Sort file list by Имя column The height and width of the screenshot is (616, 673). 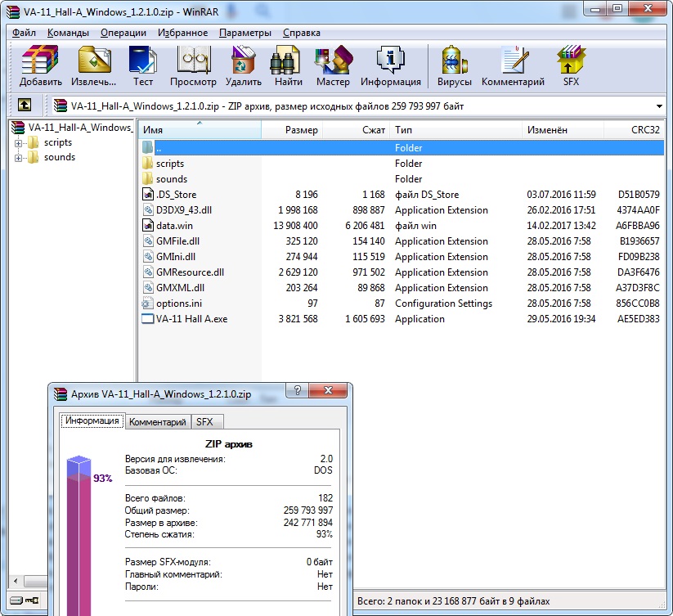200,129
